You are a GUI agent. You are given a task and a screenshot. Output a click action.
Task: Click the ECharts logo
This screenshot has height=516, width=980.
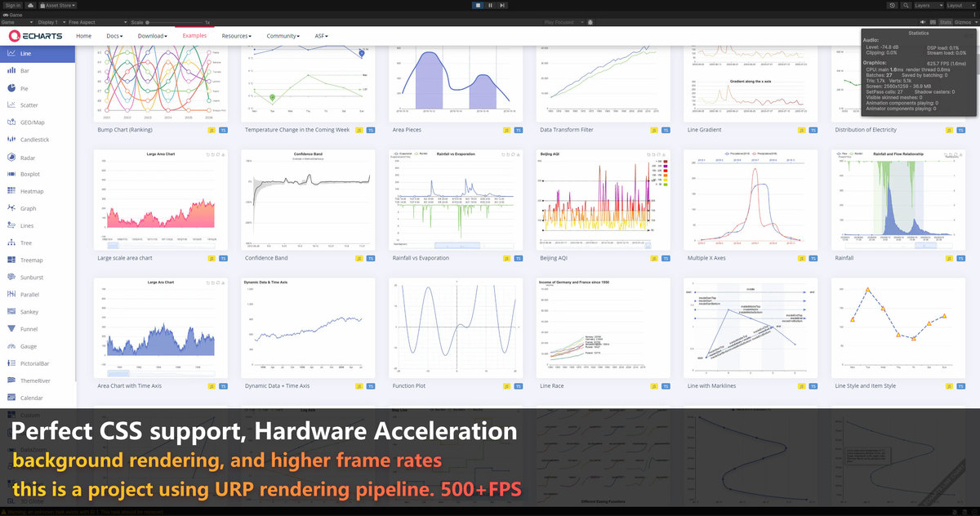35,36
